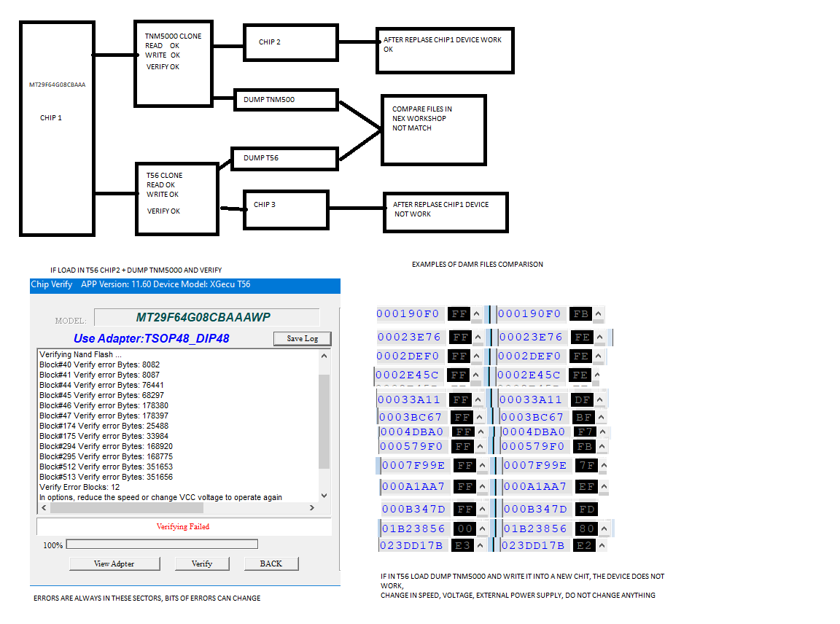
Task: Click the Use Adapter:TSOP48_DIP48 text
Action: [152, 338]
